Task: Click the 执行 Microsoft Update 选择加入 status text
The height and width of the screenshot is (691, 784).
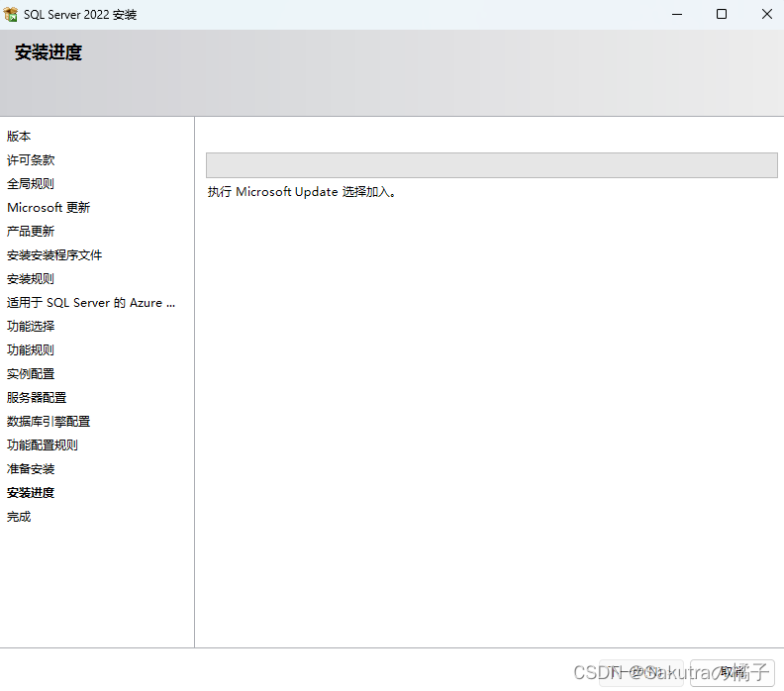Action: tap(302, 192)
